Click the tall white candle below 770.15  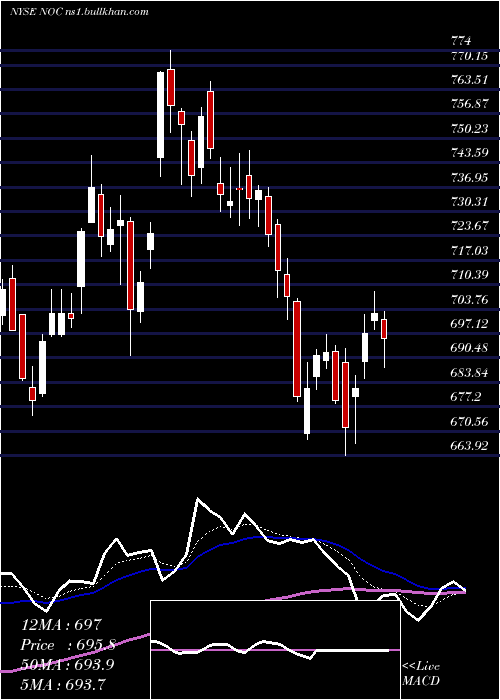(x=160, y=115)
